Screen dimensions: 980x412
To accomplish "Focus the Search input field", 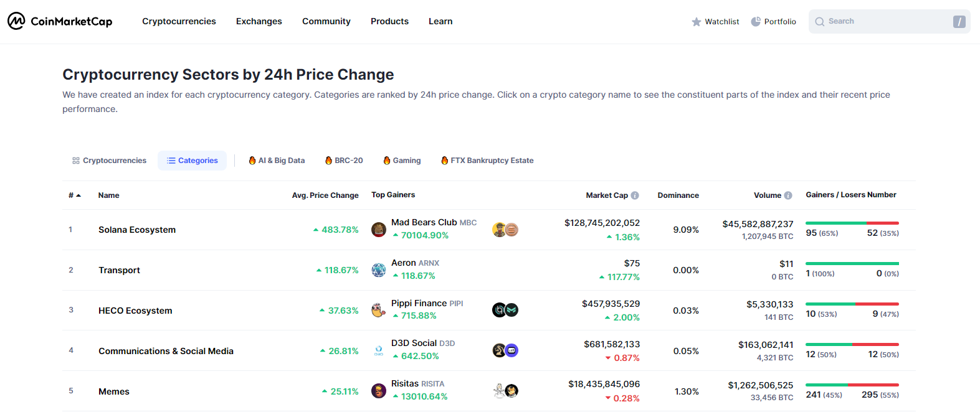I will tap(890, 21).
